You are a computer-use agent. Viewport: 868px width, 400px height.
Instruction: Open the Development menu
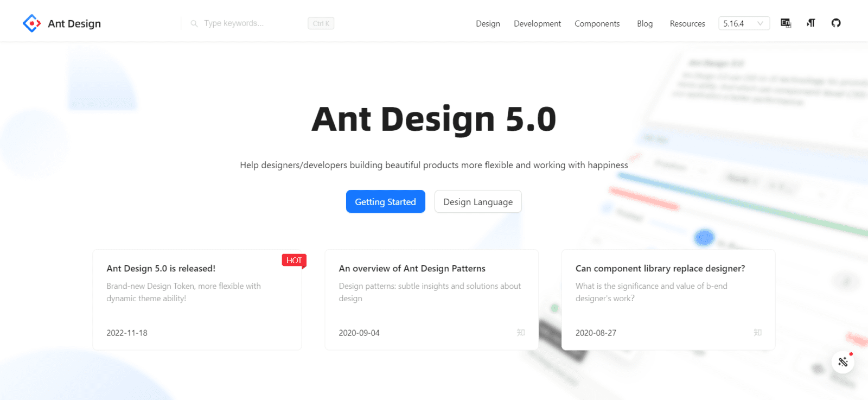pyautogui.click(x=537, y=23)
